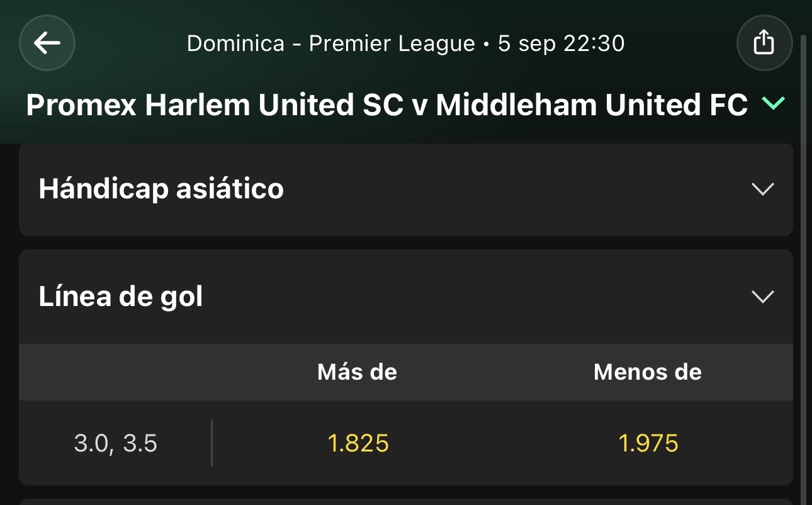Select Más de odds 1.825
The width and height of the screenshot is (812, 505).
[x=358, y=443]
